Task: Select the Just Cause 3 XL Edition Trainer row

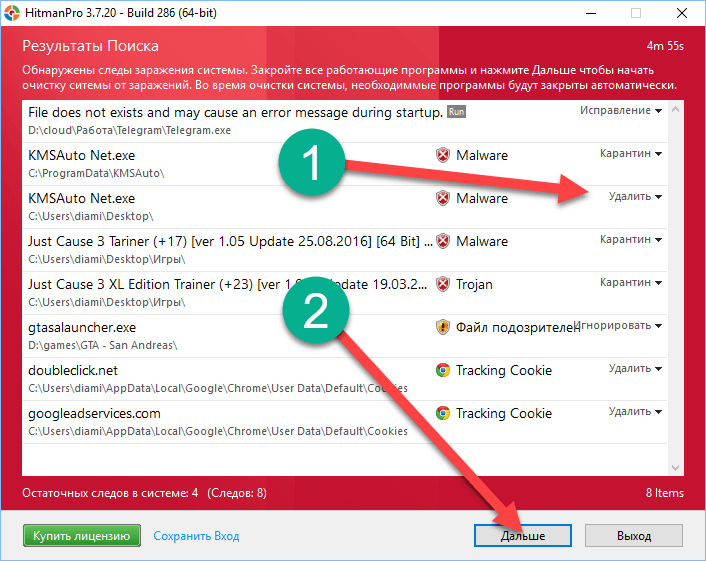Action: pyautogui.click(x=344, y=293)
